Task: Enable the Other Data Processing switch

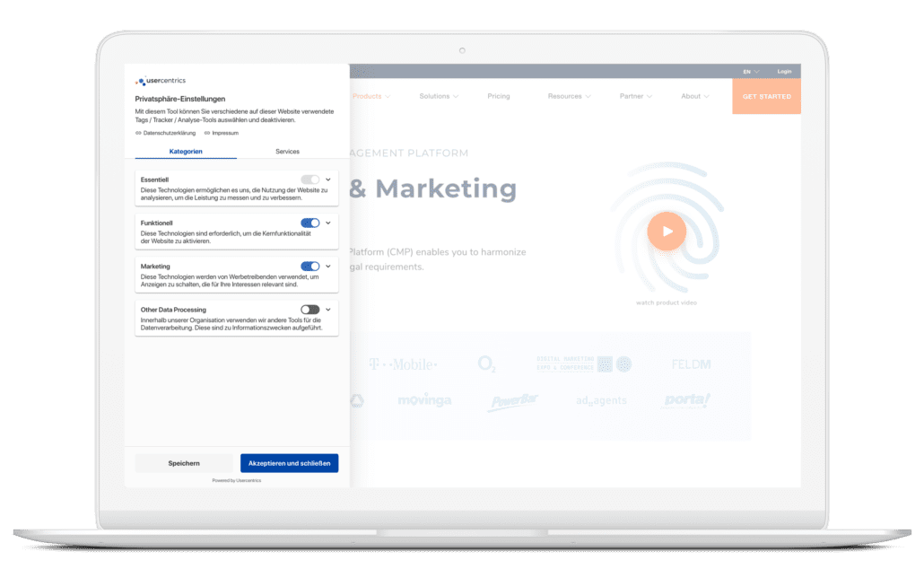Action: click(x=310, y=310)
